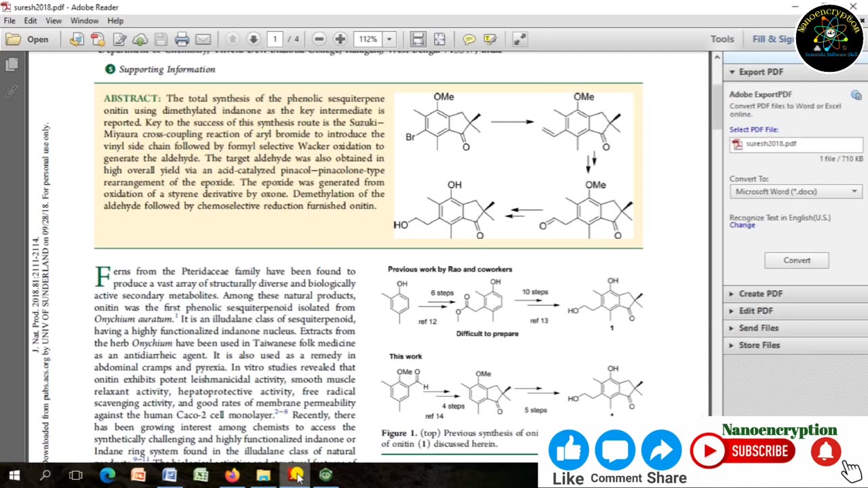The height and width of the screenshot is (488, 868).
Task: Click the scrolling/fit width mode icon
Action: pos(418,39)
